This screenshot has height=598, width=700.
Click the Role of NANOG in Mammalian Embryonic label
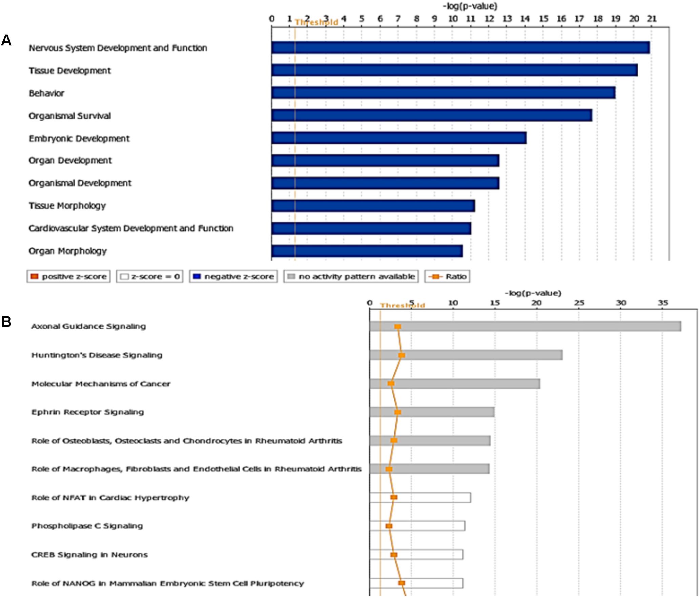[167, 583]
